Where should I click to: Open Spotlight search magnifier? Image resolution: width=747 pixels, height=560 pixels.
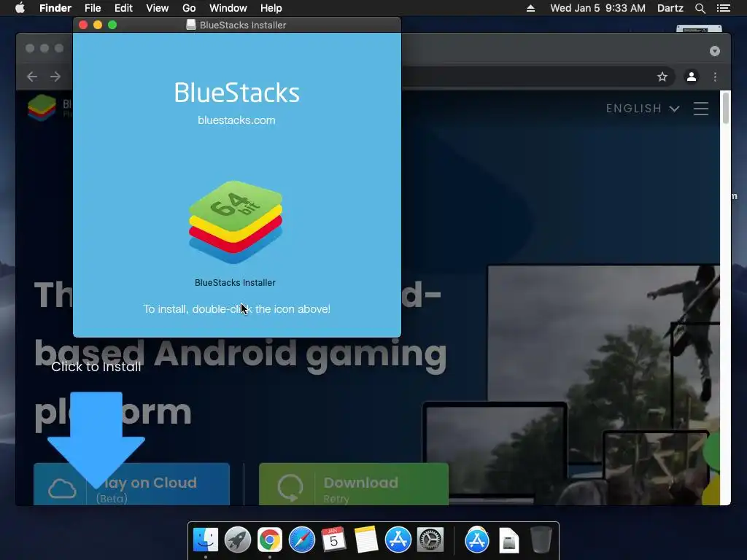pos(700,8)
